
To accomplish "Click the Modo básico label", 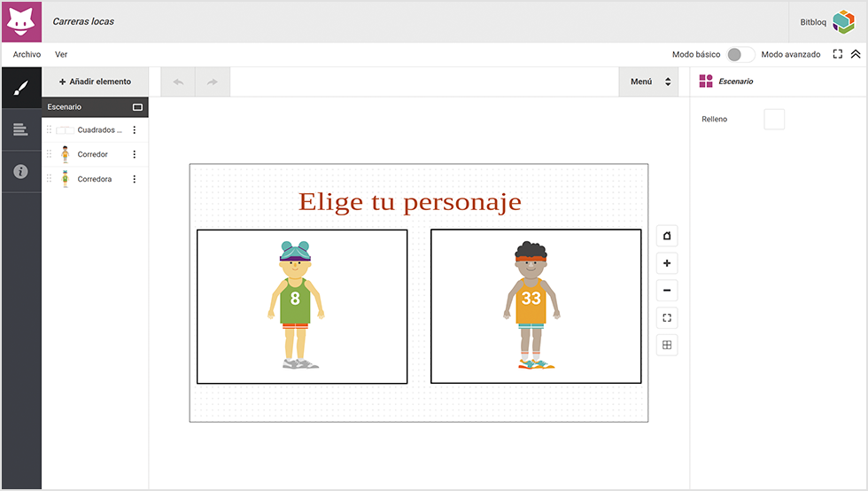I will (696, 54).
